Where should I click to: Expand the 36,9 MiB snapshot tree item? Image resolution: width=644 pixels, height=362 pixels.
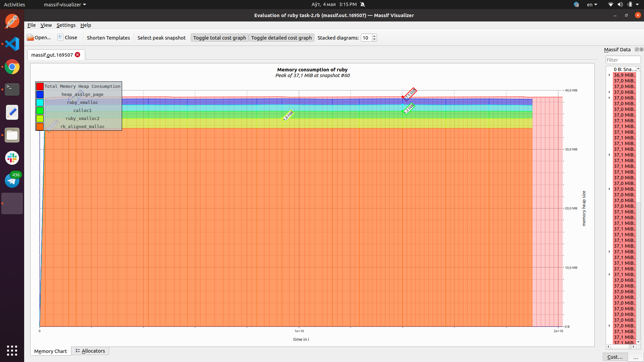(x=609, y=75)
